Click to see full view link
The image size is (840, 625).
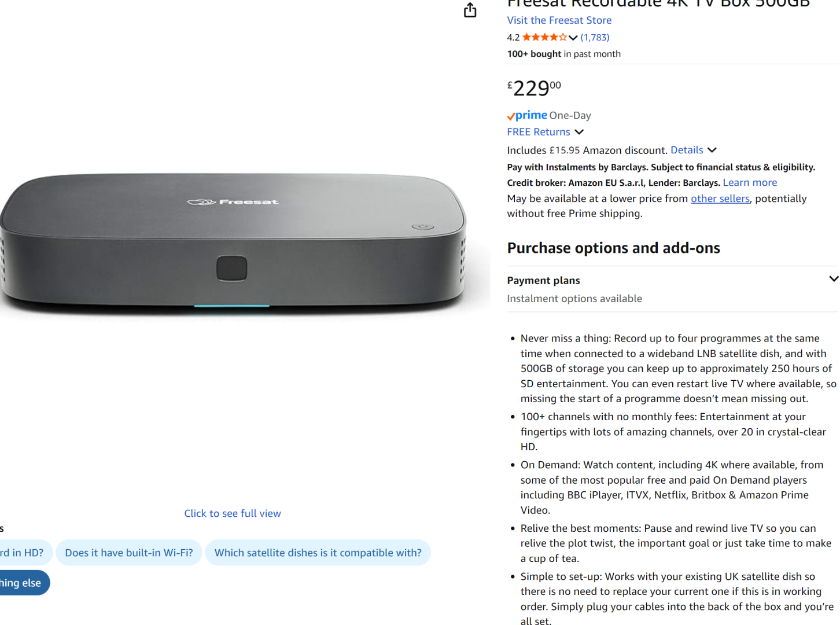pyautogui.click(x=233, y=513)
